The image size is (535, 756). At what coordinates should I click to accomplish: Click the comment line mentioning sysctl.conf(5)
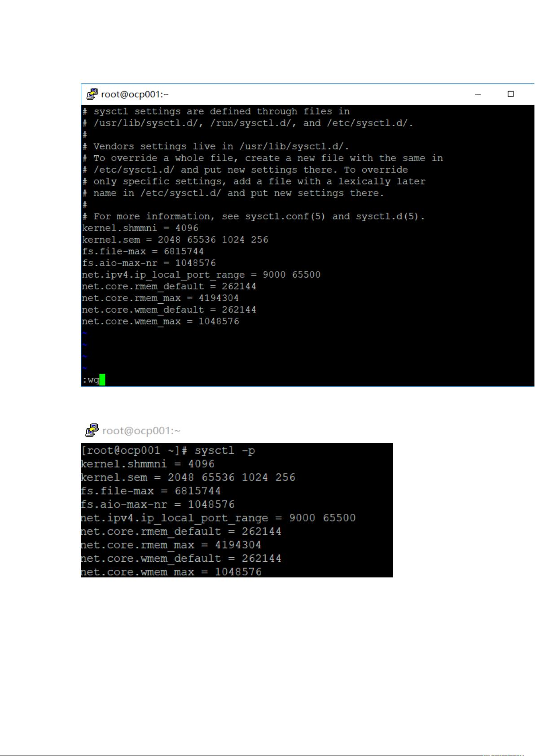(x=254, y=216)
